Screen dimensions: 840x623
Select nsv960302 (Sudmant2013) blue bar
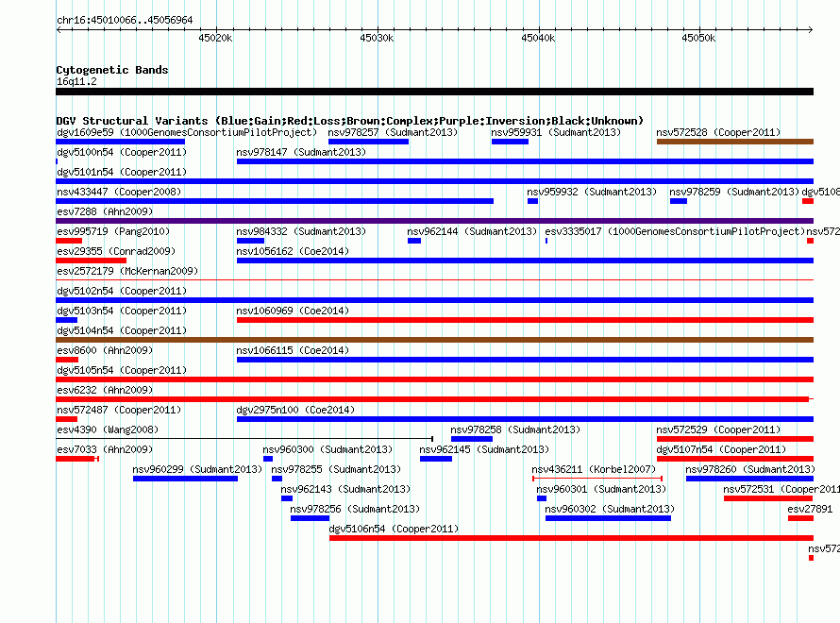pyautogui.click(x=608, y=518)
